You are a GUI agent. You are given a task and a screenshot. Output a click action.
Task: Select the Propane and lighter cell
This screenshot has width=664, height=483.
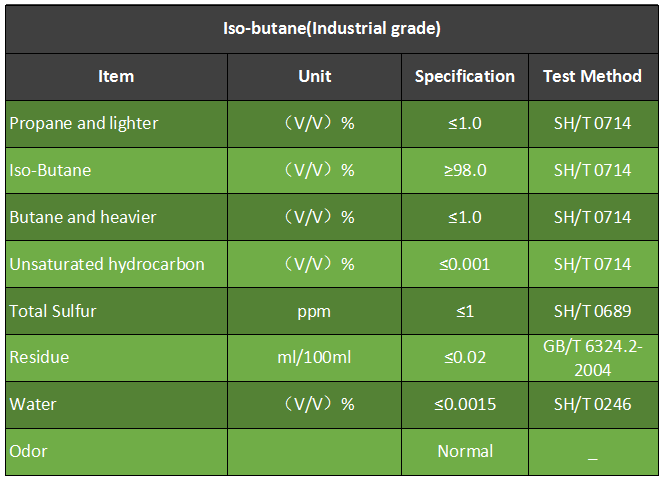116,124
